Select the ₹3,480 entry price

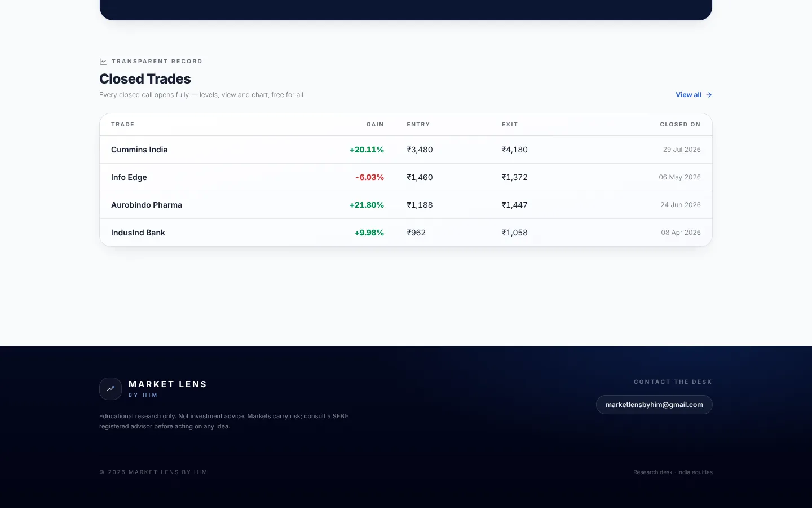[x=420, y=150]
